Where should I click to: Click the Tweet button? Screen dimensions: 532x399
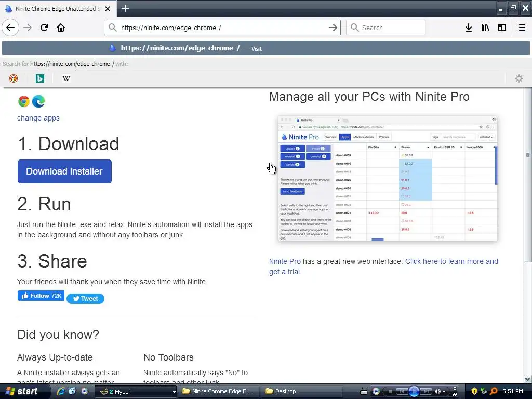click(86, 299)
